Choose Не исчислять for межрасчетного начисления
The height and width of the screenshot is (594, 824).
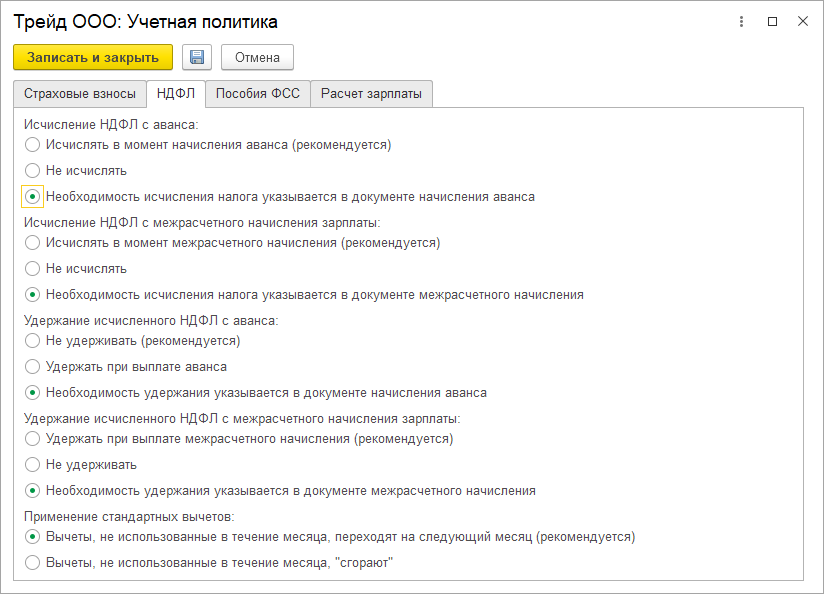coord(33,269)
